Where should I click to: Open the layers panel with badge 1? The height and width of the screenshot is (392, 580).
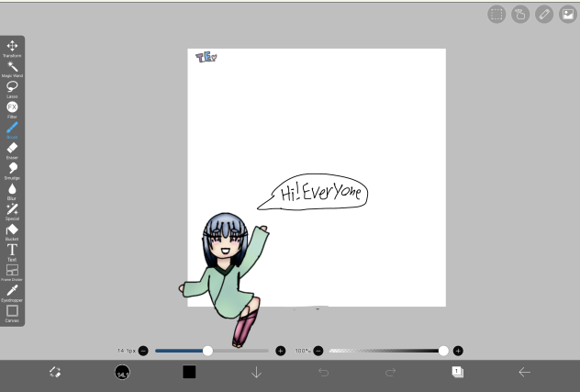click(457, 372)
